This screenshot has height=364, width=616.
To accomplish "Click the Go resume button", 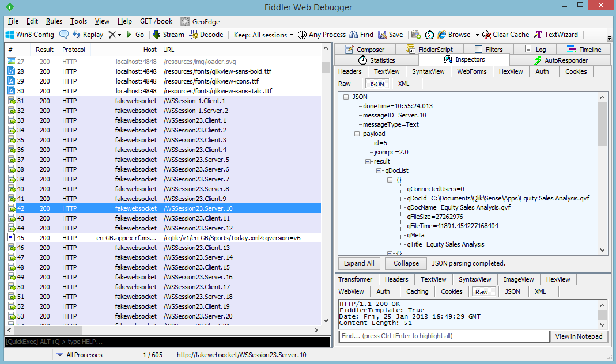I will click(135, 35).
